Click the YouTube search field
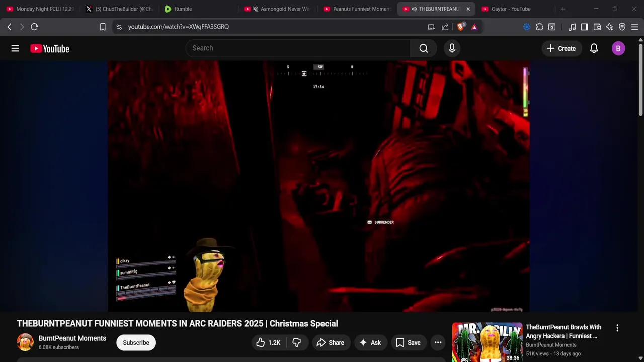644x362 pixels. (x=298, y=48)
